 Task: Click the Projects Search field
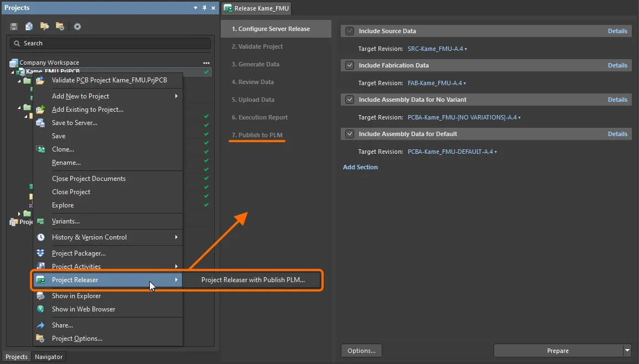pos(111,43)
